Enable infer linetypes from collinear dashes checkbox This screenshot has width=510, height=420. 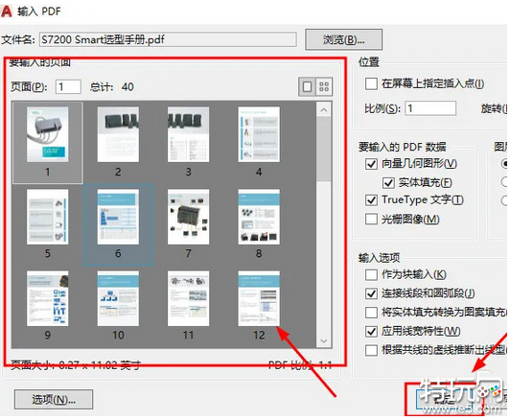371,350
